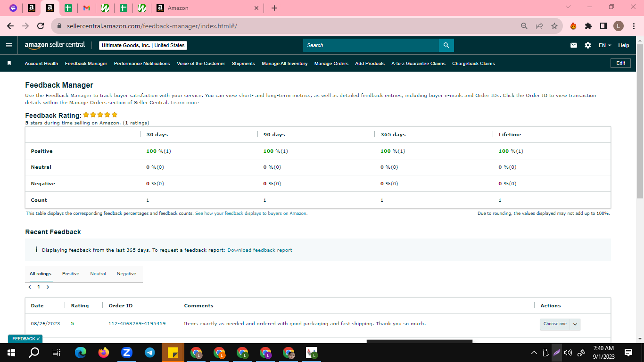This screenshot has height=362, width=644.
Task: Open the hamburger navigation menu
Action: point(9,45)
